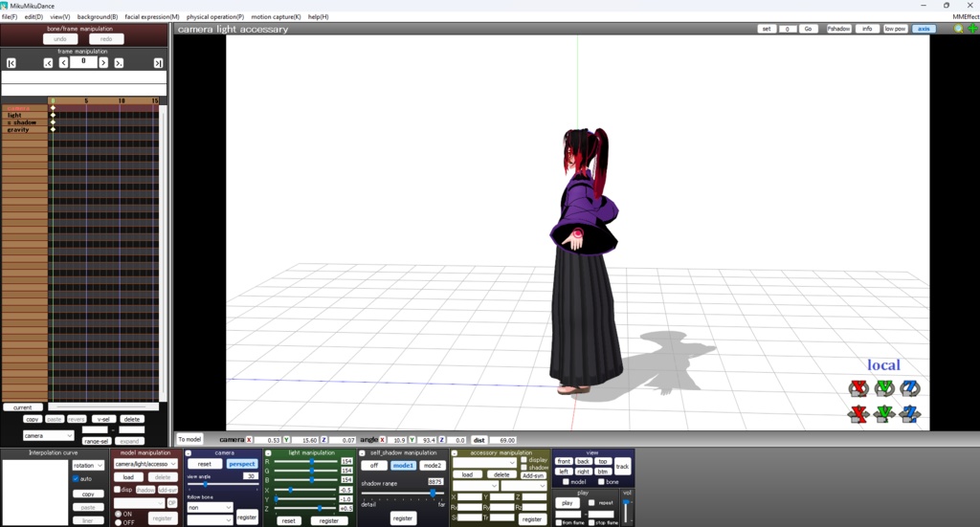The image size is (980, 527).
Task: Click the magnifier zoom icon in viewport
Action: coord(958,29)
